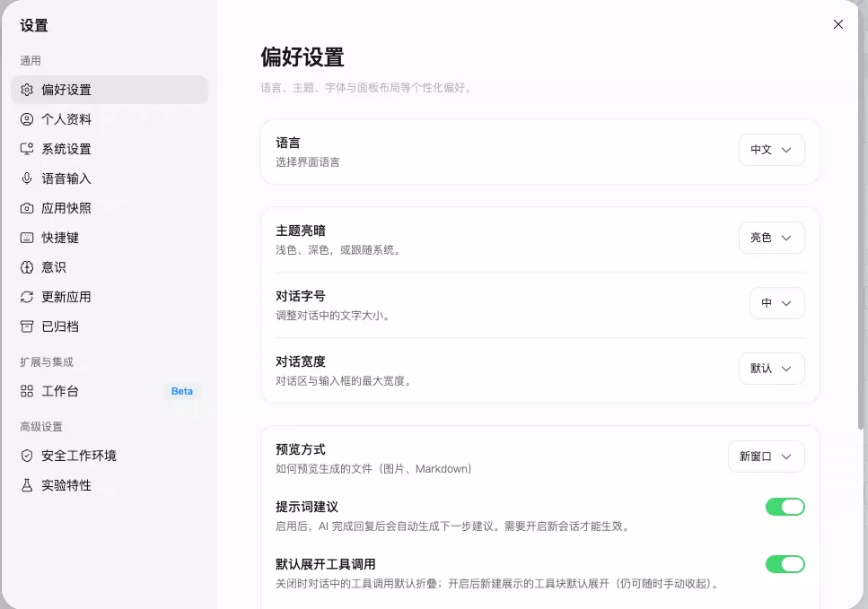Click the monitor icon beside 系统设置
The width and height of the screenshot is (868, 609).
[x=27, y=149]
